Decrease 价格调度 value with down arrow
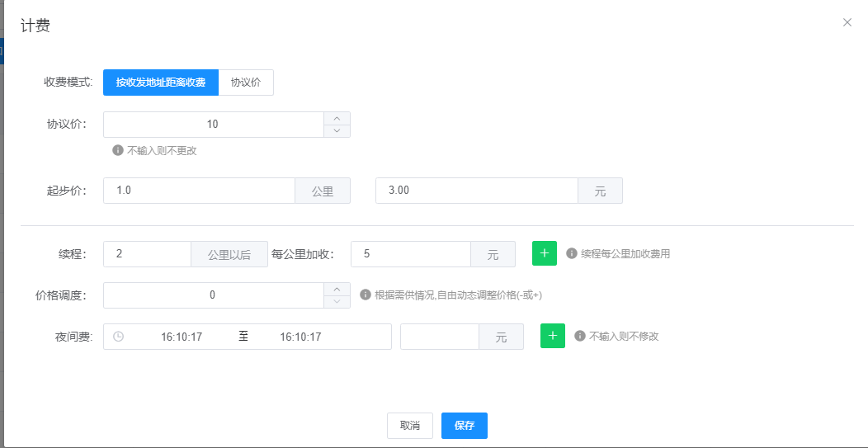Screen dimensions: 868x448 pos(337,301)
